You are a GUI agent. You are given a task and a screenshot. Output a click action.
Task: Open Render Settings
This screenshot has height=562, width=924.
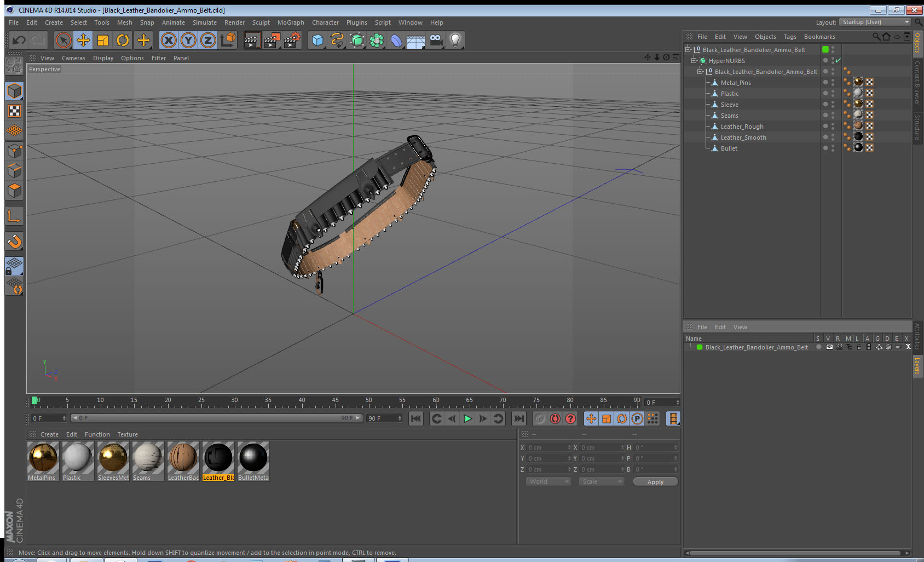[x=292, y=40]
